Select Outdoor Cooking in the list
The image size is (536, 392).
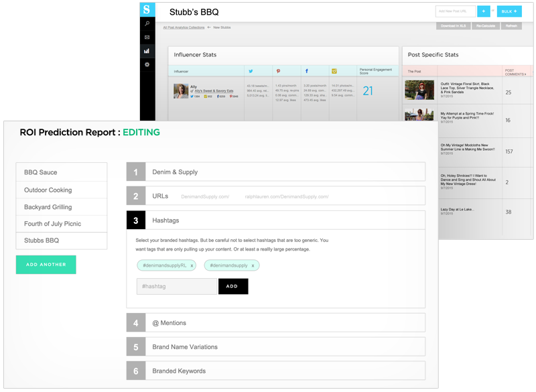[x=62, y=190]
